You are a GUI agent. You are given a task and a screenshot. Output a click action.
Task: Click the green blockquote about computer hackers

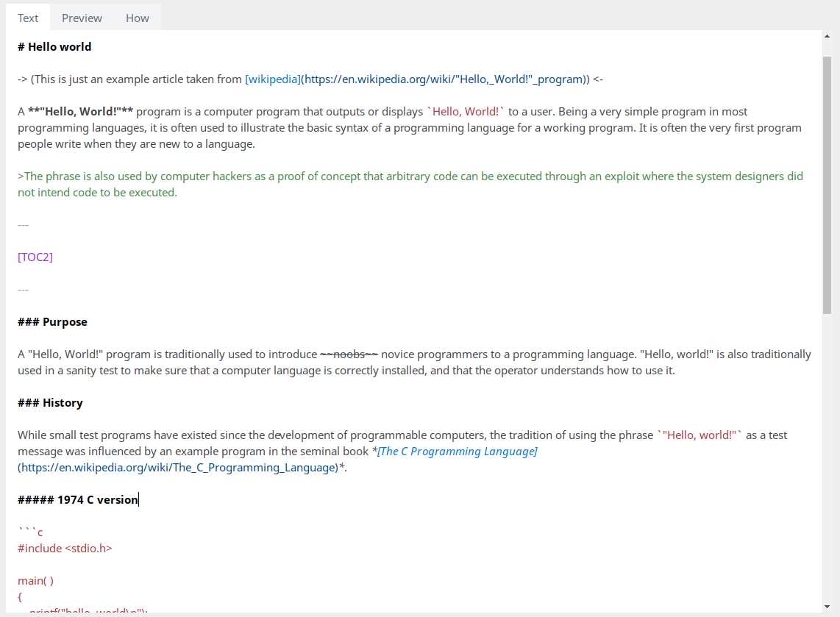pyautogui.click(x=410, y=185)
